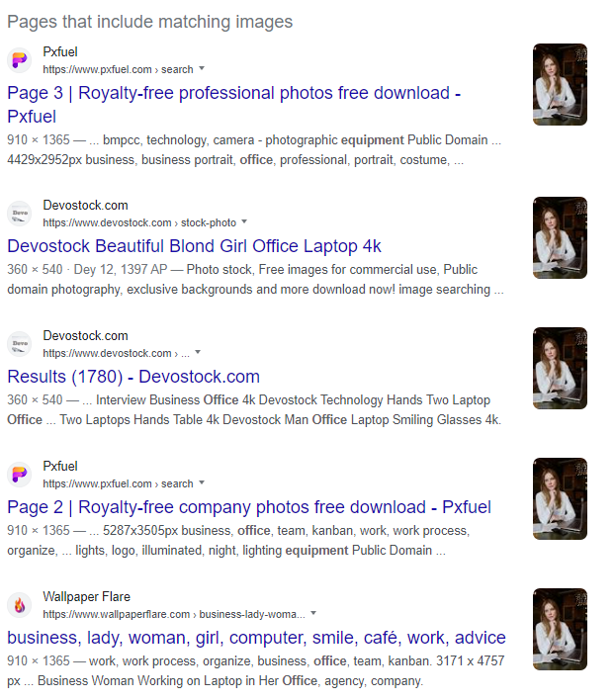
Task: Click the 'Pxfuel' site name above Page 2 result
Action: (x=60, y=466)
